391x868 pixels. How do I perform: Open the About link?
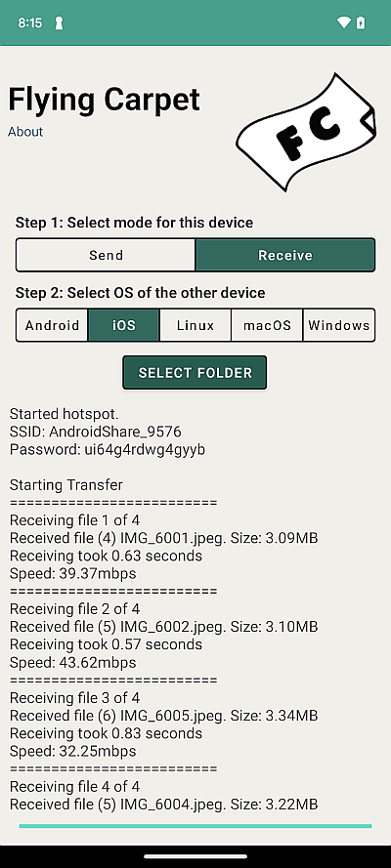pos(25,132)
